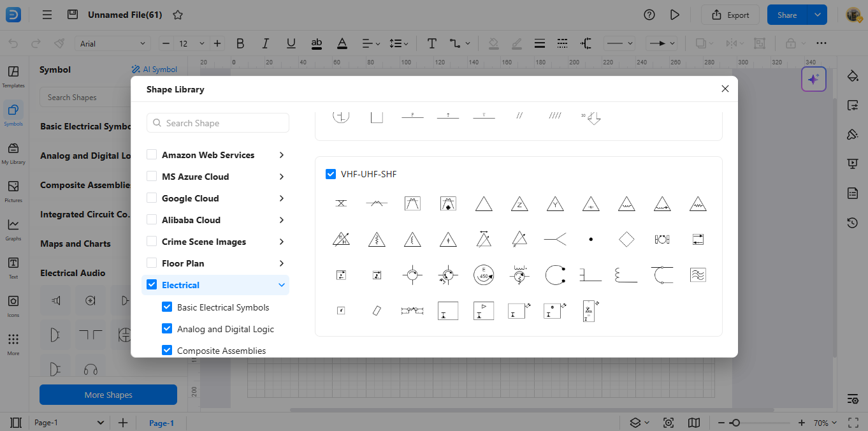Focus the Search Shape input field
Image resolution: width=868 pixels, height=431 pixels.
click(218, 123)
